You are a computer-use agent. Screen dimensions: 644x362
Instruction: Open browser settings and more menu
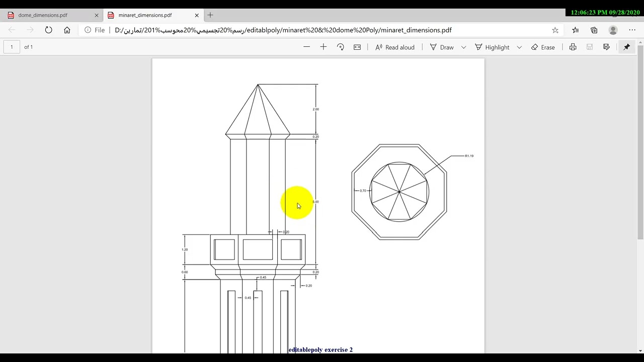click(632, 30)
